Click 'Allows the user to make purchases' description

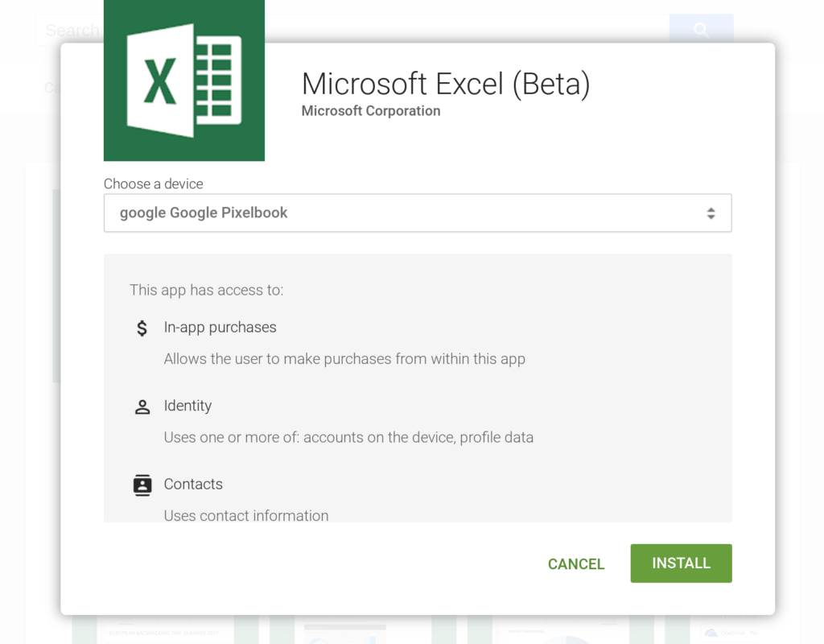(344, 359)
